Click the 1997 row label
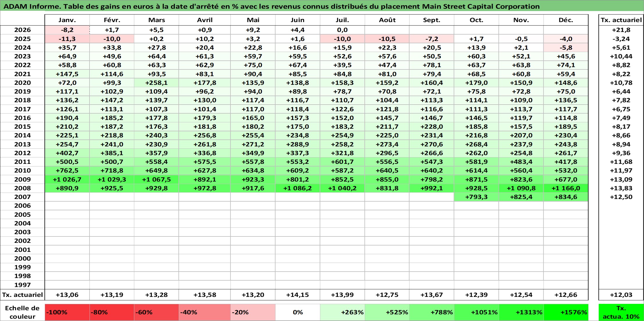 click(x=22, y=285)
